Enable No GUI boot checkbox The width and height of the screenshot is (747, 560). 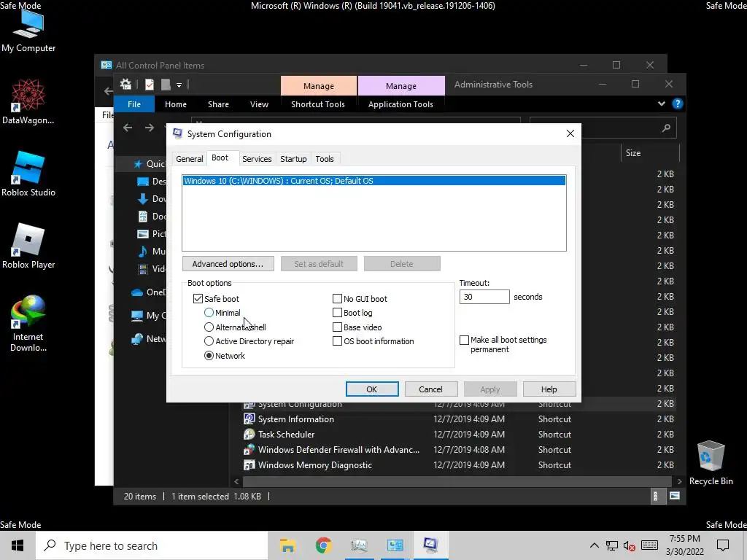point(337,298)
